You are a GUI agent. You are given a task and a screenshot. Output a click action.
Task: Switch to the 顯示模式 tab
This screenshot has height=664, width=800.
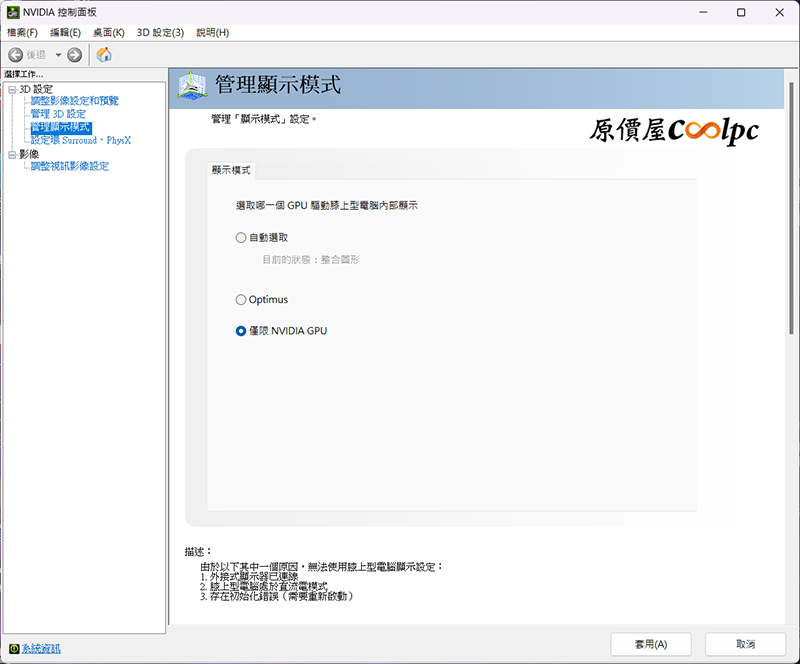click(231, 170)
